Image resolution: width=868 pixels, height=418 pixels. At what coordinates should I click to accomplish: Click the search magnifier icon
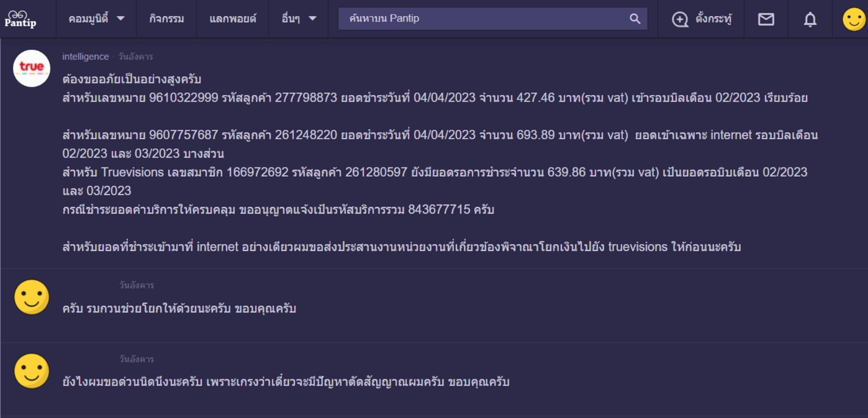tap(635, 19)
